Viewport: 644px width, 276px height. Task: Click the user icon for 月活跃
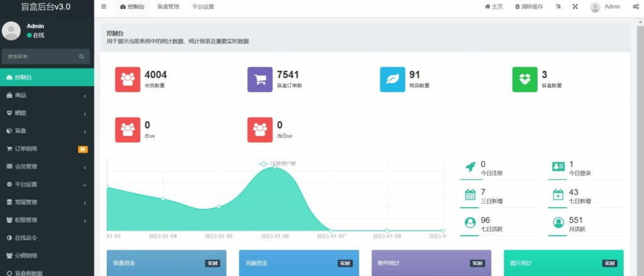[558, 223]
